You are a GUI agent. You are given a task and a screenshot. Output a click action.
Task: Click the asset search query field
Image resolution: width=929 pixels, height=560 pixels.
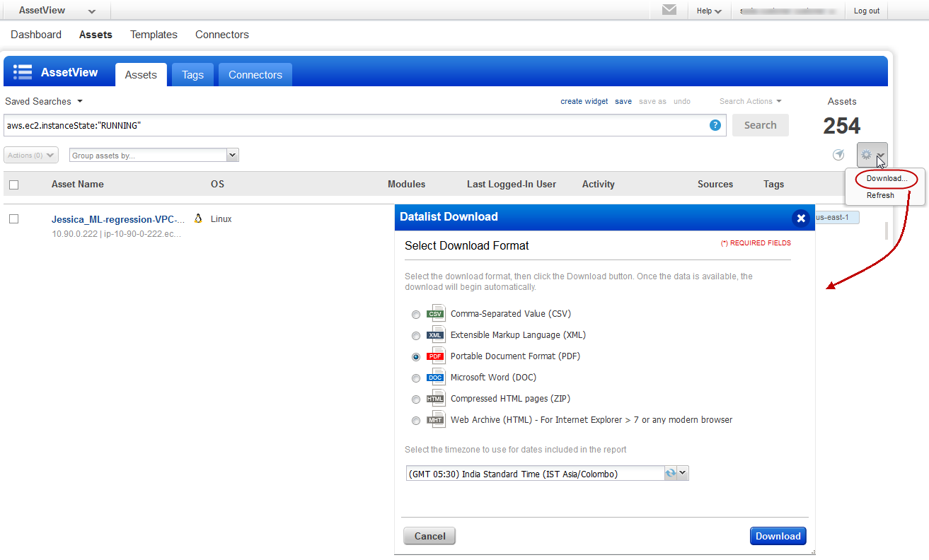point(364,125)
